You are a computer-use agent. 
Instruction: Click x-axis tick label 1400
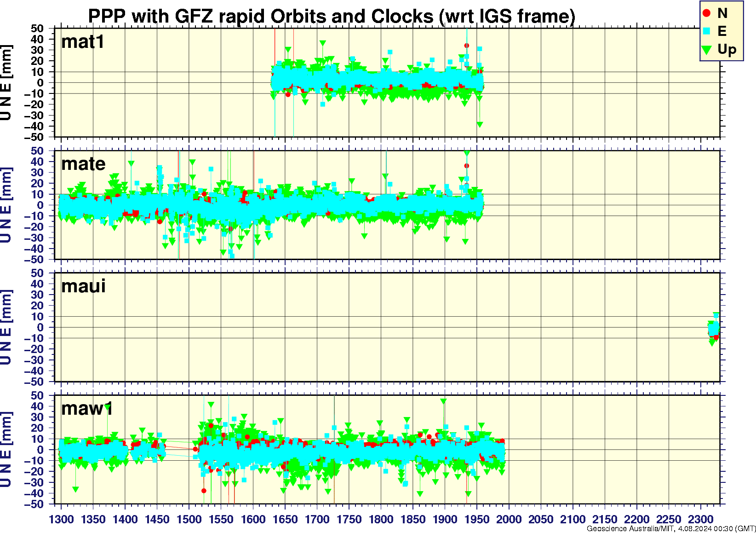125,519
